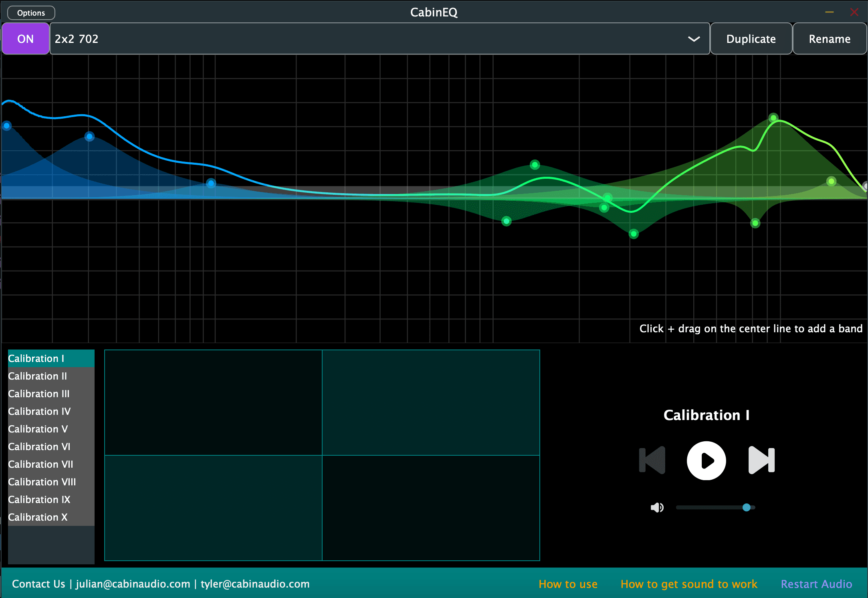The height and width of the screenshot is (598, 868).
Task: Click the tyler@cabinaudio.com email address
Action: tap(255, 584)
